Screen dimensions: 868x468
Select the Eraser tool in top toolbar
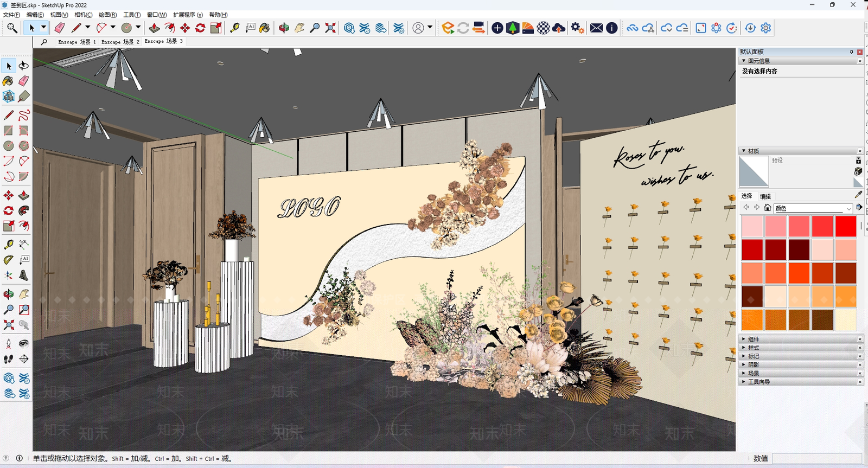point(59,28)
